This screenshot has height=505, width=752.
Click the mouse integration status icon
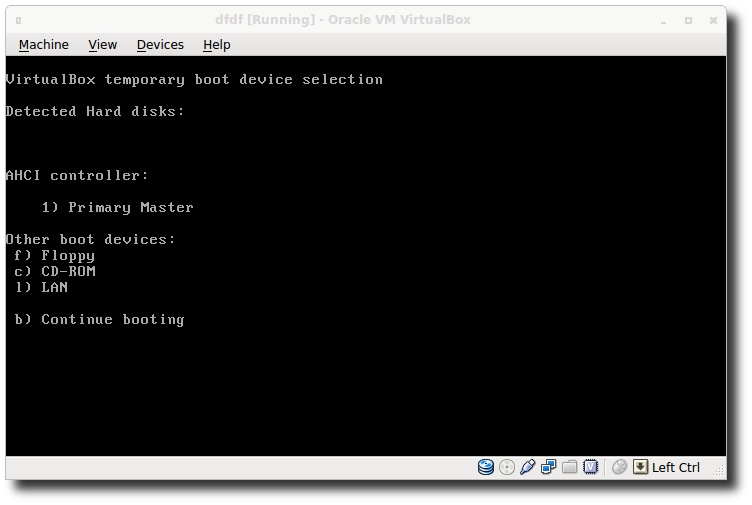[620, 467]
